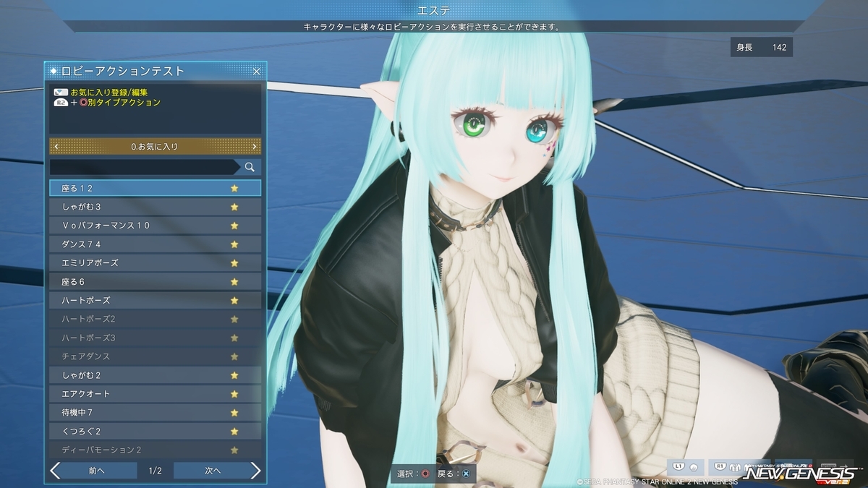This screenshot has width=868, height=488.
Task: Select the 待機中7 action
Action: (x=155, y=413)
